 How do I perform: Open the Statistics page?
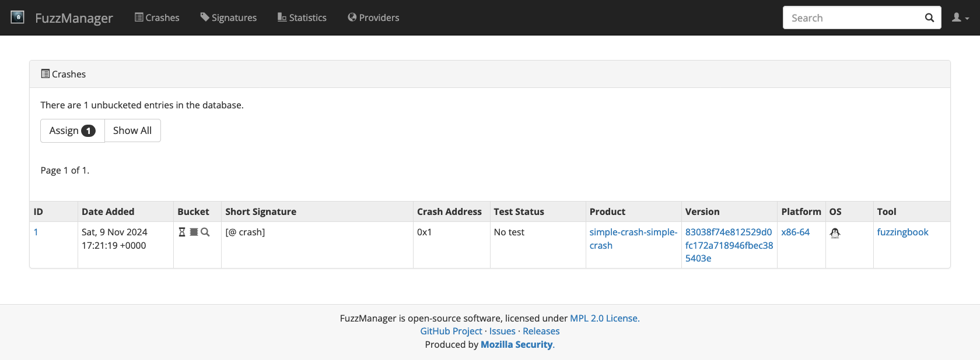[x=302, y=17]
